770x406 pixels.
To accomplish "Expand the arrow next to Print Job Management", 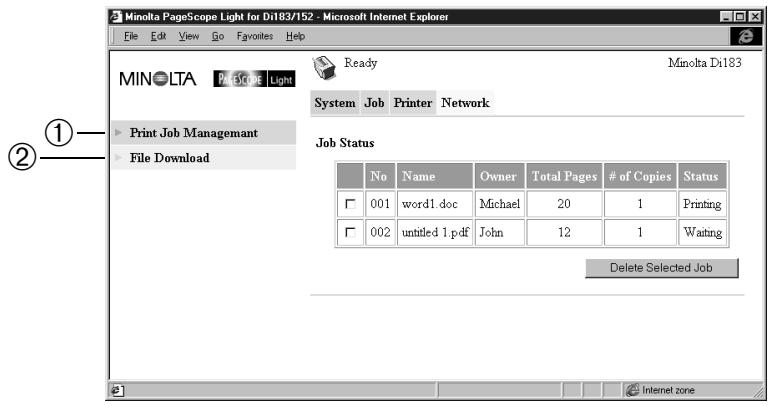I will coord(118,133).
